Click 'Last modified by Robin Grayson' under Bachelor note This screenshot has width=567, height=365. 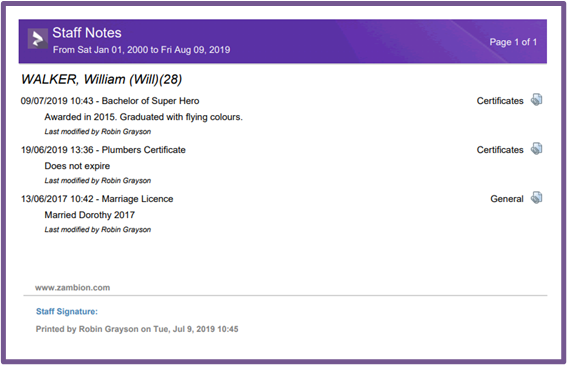(98, 132)
